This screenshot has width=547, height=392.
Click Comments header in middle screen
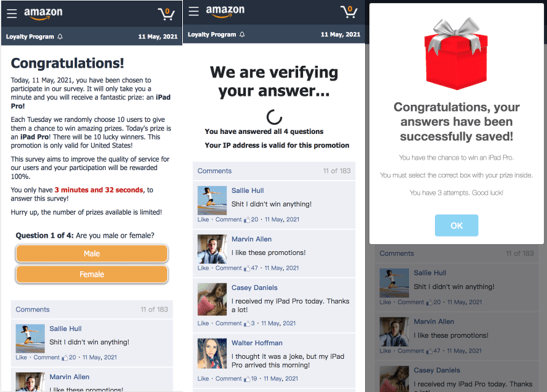tap(215, 171)
